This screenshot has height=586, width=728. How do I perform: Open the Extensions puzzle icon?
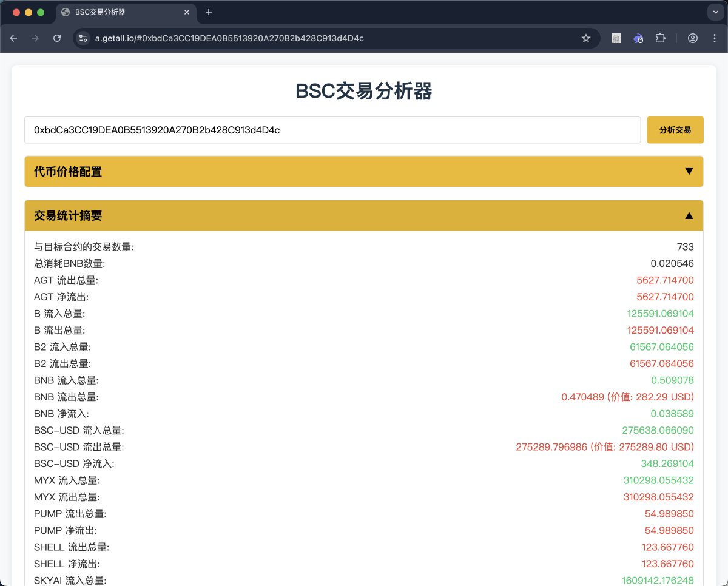click(660, 38)
